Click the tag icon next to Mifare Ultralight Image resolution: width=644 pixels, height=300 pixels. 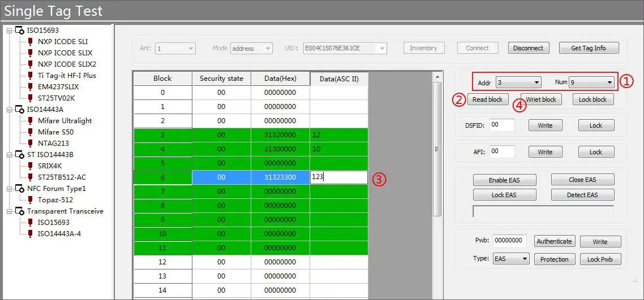[x=31, y=121]
